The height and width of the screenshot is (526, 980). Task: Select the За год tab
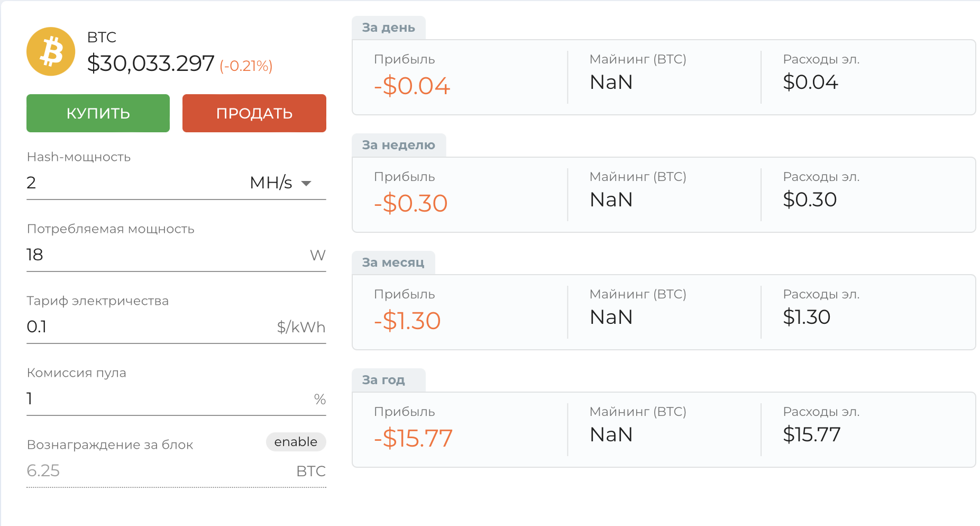(383, 380)
